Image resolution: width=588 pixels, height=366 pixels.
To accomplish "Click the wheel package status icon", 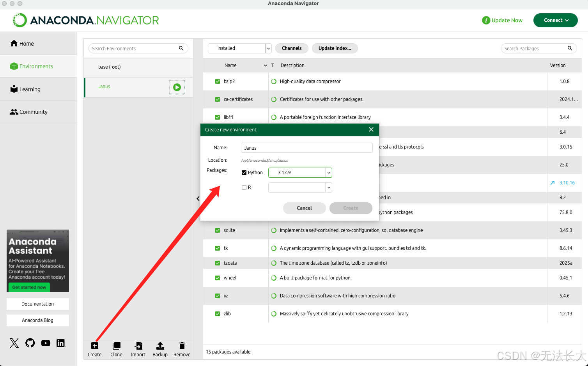I will pos(274,278).
